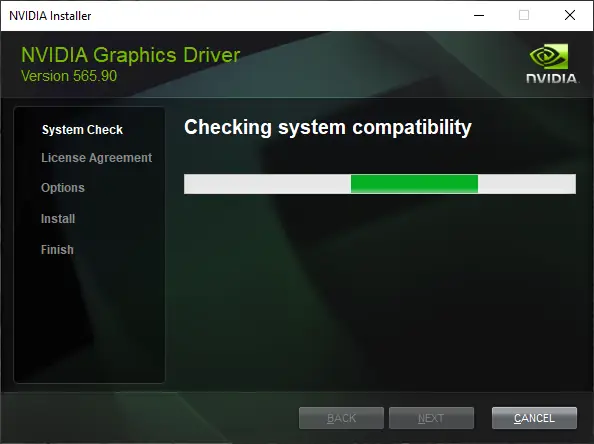
Task: Click the disabled Back button
Action: 341,418
